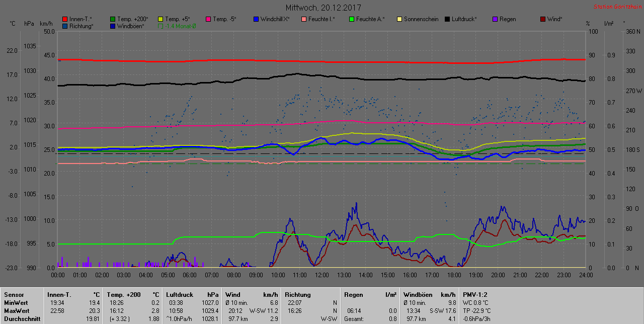The height and width of the screenshot is (324, 644).
Task: Click the red Station Göritzhain label
Action: [617, 7]
